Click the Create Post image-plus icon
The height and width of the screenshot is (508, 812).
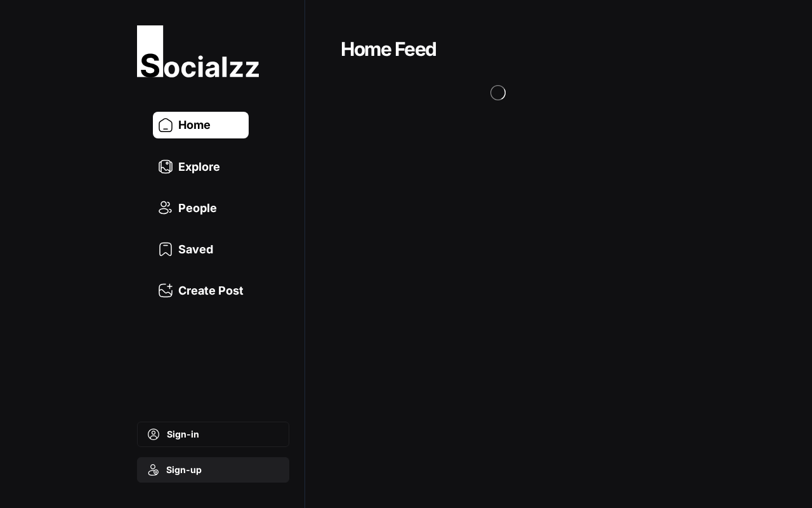pyautogui.click(x=166, y=290)
